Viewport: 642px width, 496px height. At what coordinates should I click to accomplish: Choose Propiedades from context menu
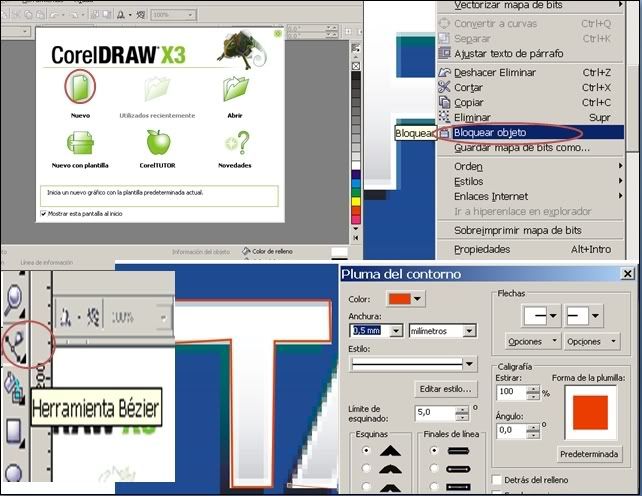(x=531, y=249)
